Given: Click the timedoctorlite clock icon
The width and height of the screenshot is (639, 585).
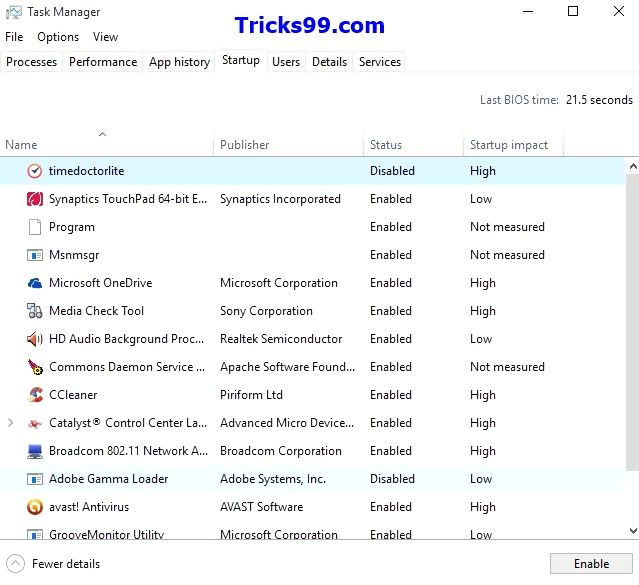Looking at the screenshot, I should [x=35, y=171].
